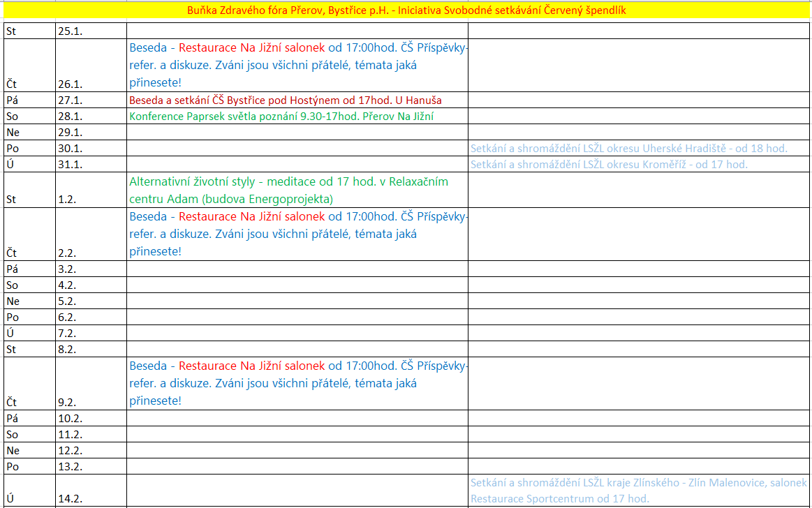Select the date cell 29.1.
The width and height of the screenshot is (812, 508).
(91, 133)
